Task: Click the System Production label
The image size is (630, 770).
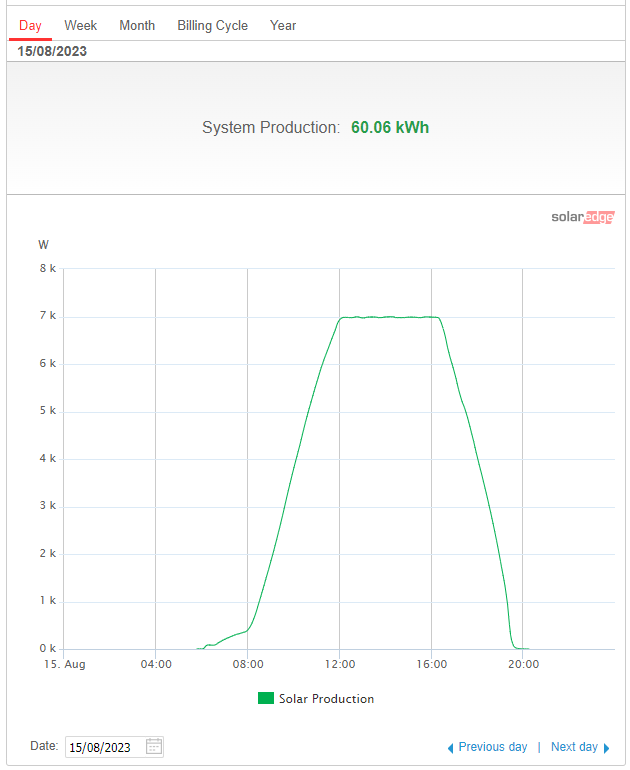Action: coord(271,127)
